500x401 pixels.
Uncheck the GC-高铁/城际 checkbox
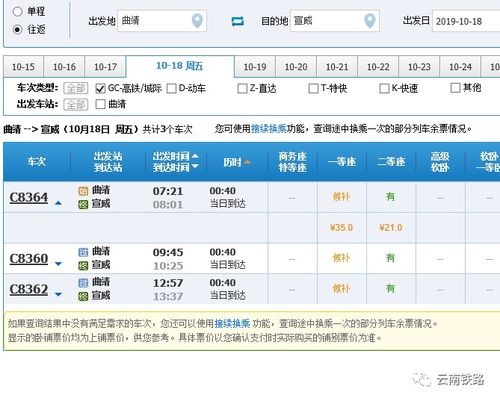tap(100, 89)
